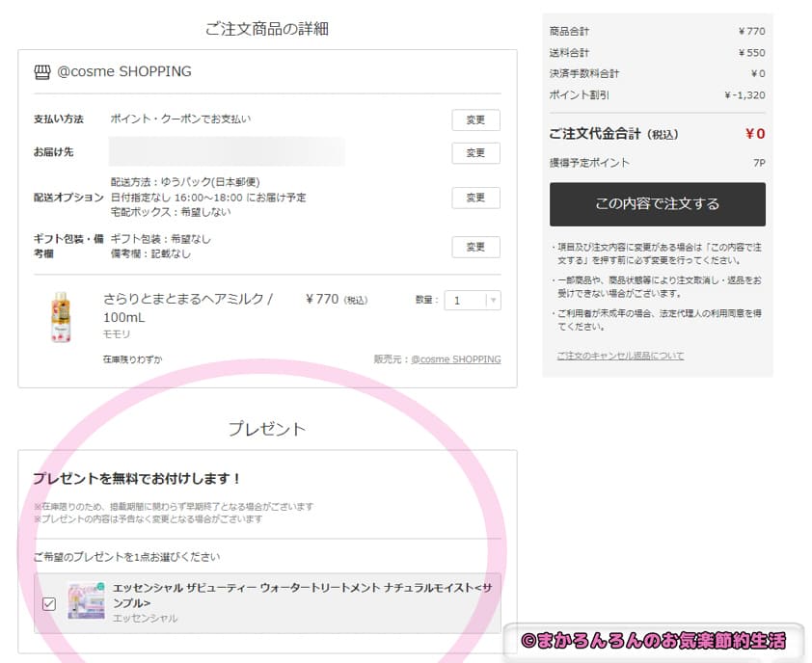The width and height of the screenshot is (812, 663).
Task: Toggle the Essential sample present checkbox
Action: tap(49, 603)
